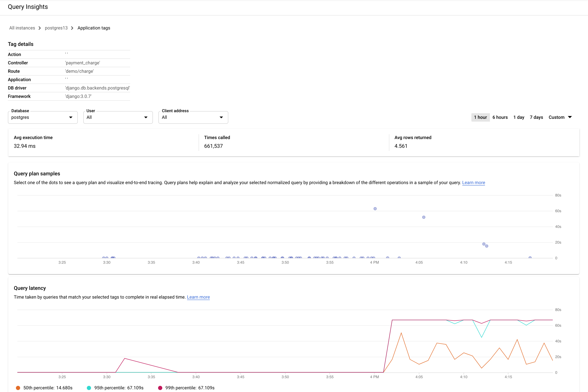
Task: Click the Learn more link for query plans
Action: [x=474, y=182]
